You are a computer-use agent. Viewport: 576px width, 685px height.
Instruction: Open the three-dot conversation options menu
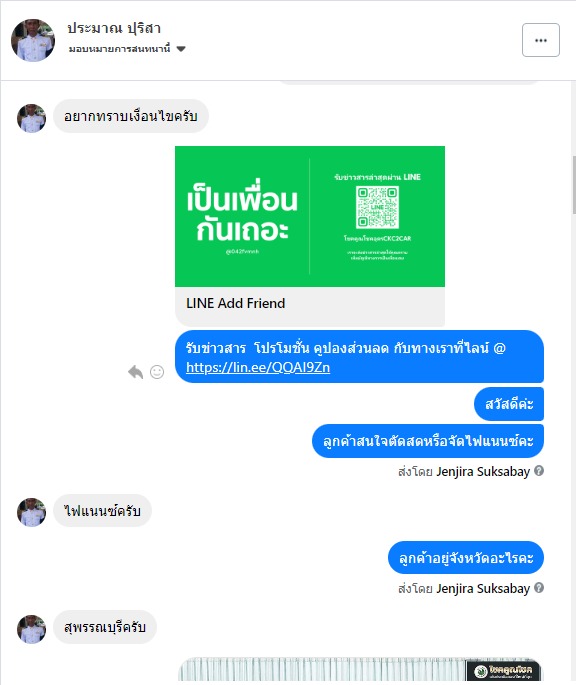[541, 40]
